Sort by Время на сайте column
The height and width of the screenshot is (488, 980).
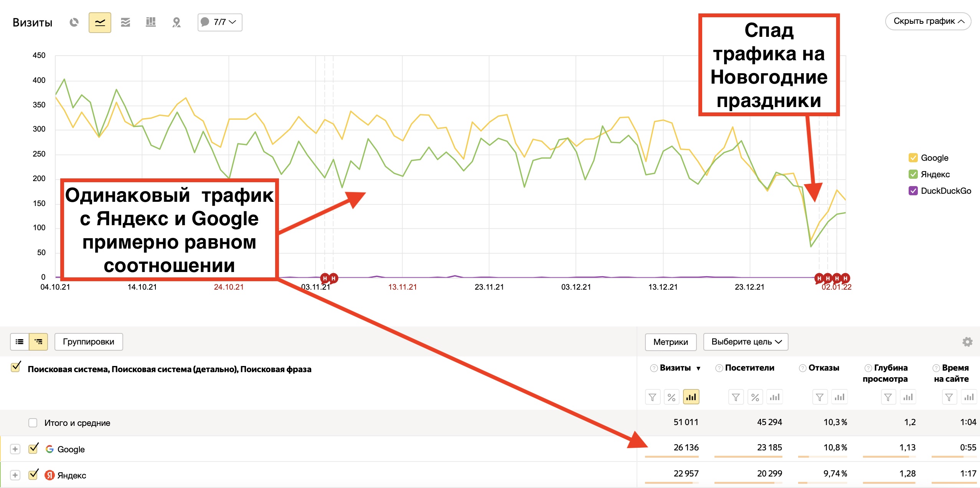(952, 373)
